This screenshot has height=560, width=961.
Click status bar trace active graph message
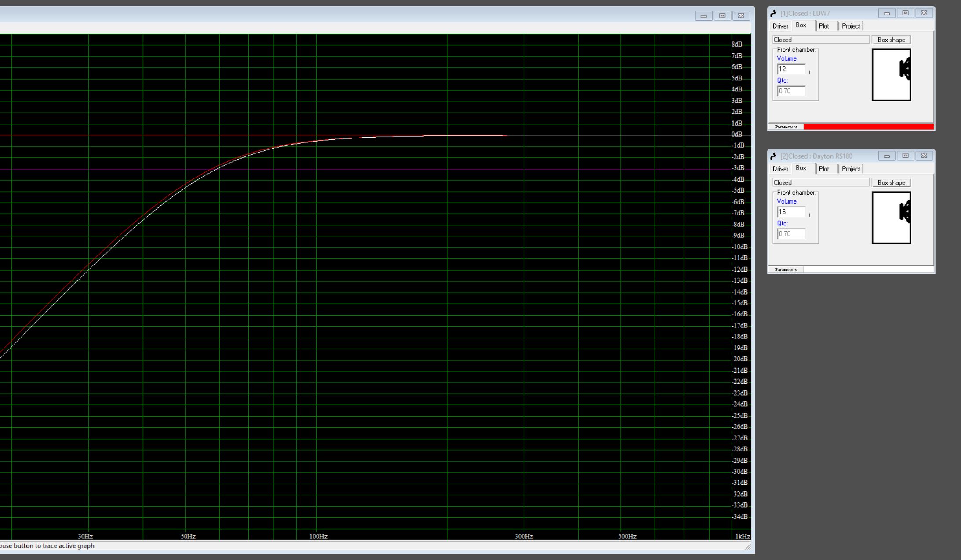pos(47,546)
